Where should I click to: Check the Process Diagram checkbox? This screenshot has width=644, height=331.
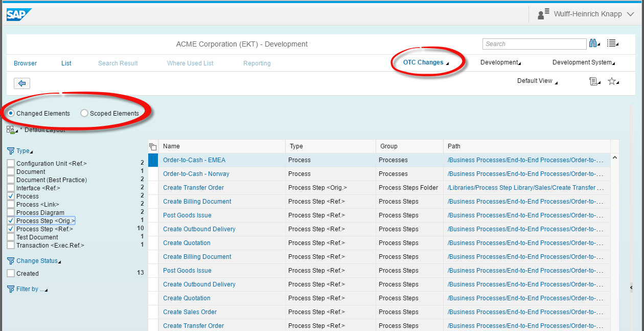tap(11, 212)
